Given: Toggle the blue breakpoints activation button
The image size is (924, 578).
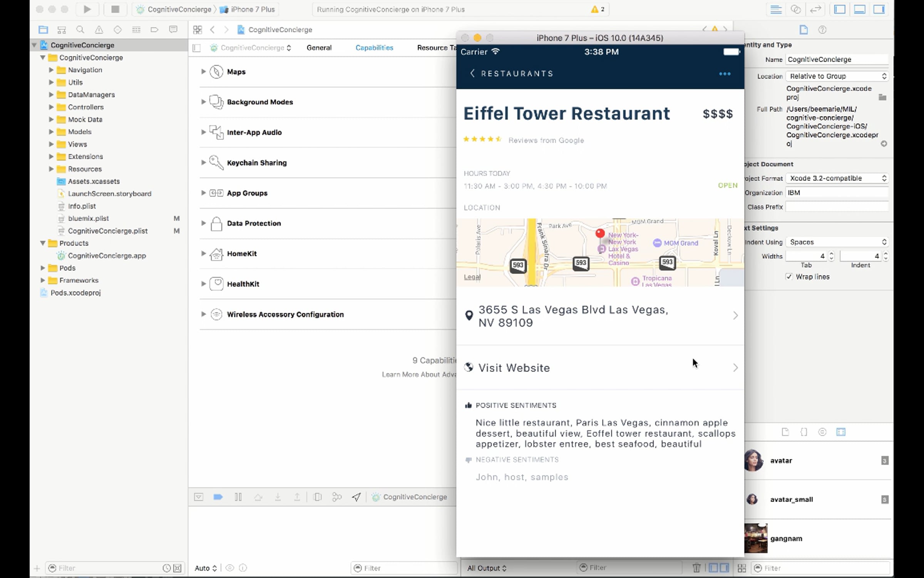Looking at the screenshot, I should pyautogui.click(x=218, y=497).
